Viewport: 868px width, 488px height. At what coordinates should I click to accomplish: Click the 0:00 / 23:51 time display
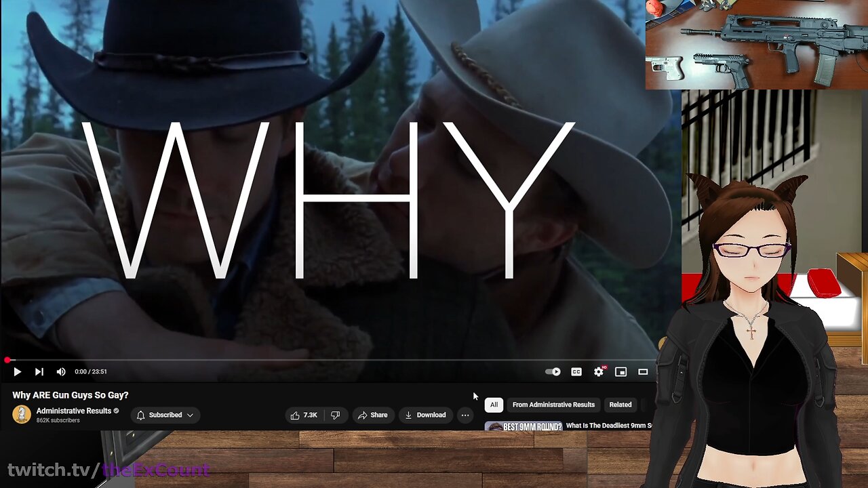(90, 371)
